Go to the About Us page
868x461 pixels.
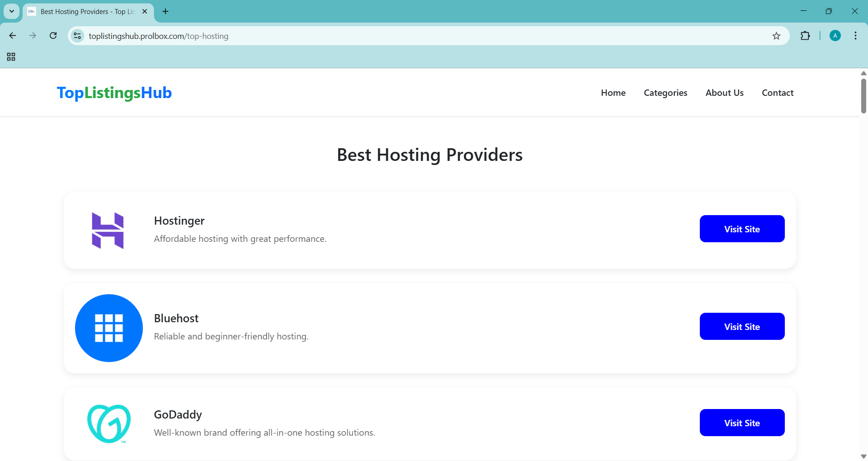pyautogui.click(x=724, y=93)
